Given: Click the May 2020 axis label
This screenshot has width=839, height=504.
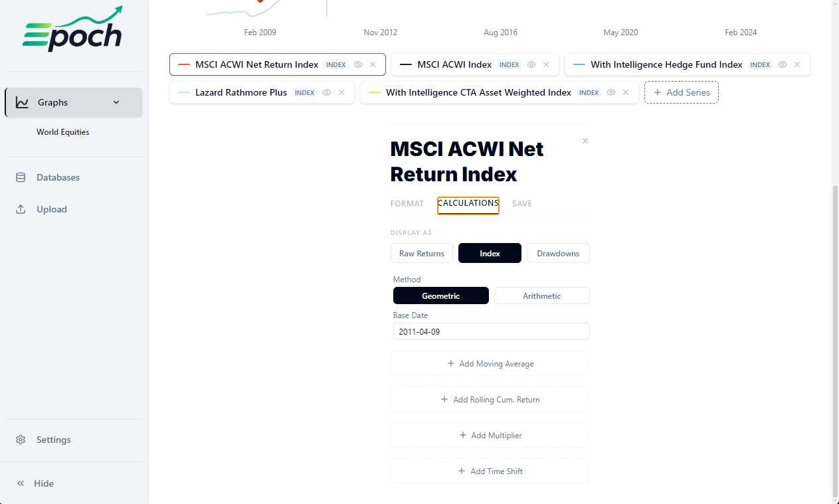Looking at the screenshot, I should point(620,33).
